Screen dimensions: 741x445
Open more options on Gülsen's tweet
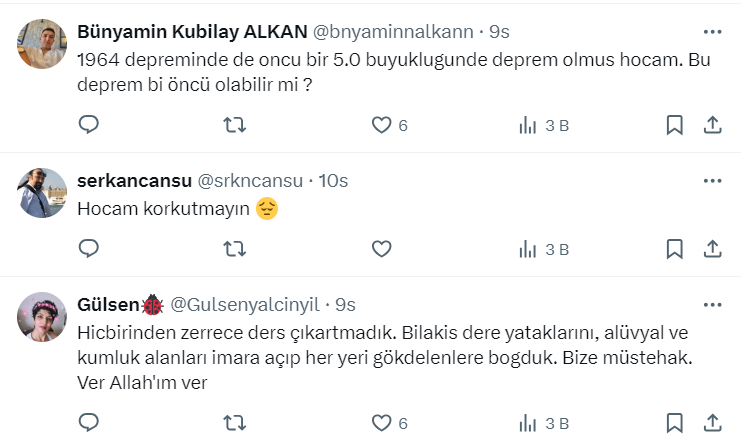[x=713, y=304]
